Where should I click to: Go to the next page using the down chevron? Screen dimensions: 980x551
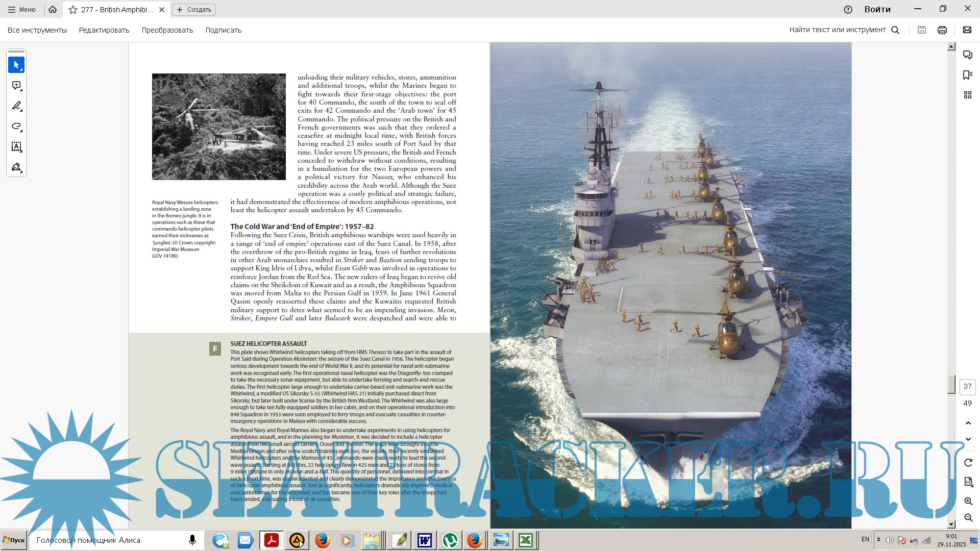968,439
